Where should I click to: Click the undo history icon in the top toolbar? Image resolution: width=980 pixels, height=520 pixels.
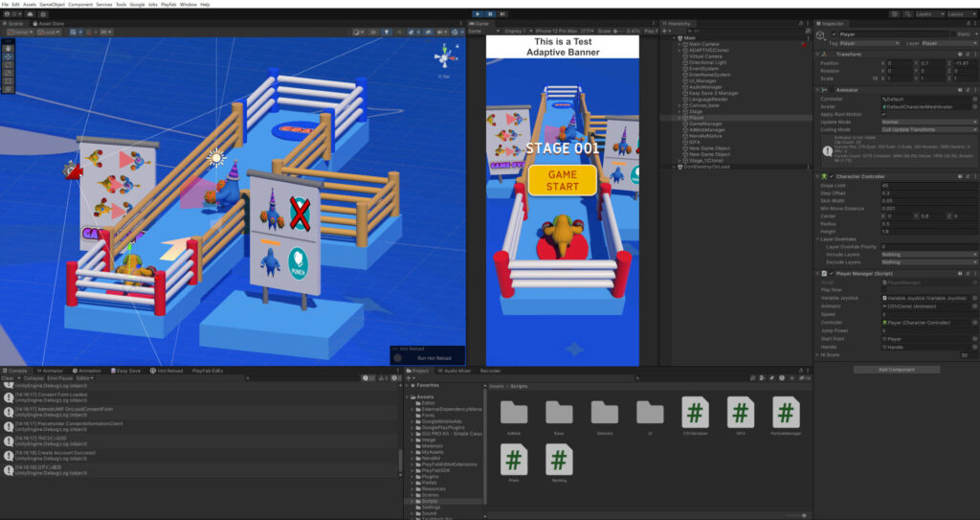[895, 13]
